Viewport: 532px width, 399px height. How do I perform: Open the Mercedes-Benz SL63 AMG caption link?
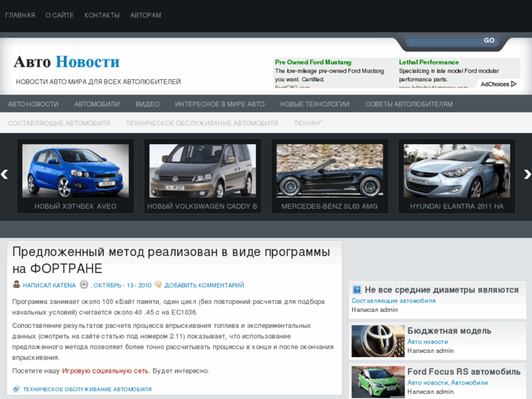pyautogui.click(x=329, y=206)
